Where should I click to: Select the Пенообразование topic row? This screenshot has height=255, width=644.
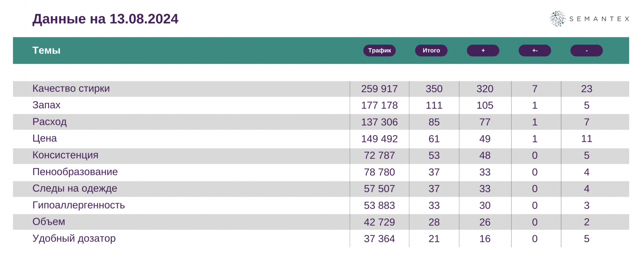75,172
